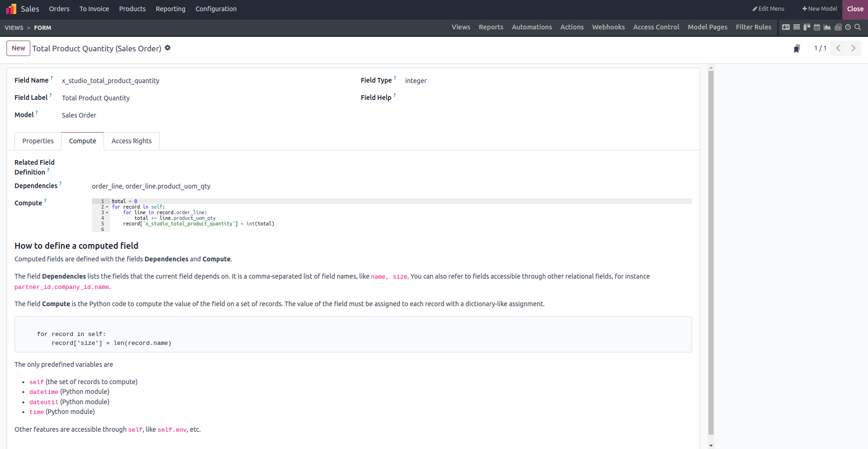Open the Pivot table view icon
This screenshot has width=868, height=449.
[x=838, y=27]
